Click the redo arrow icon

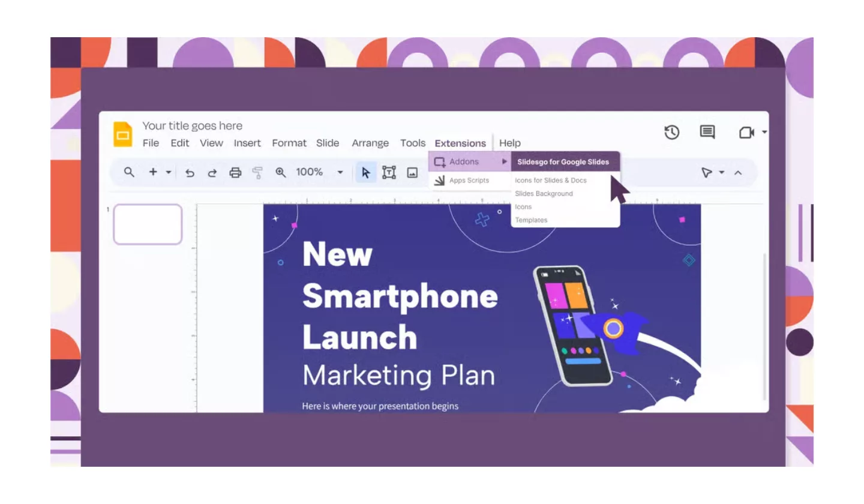(212, 173)
